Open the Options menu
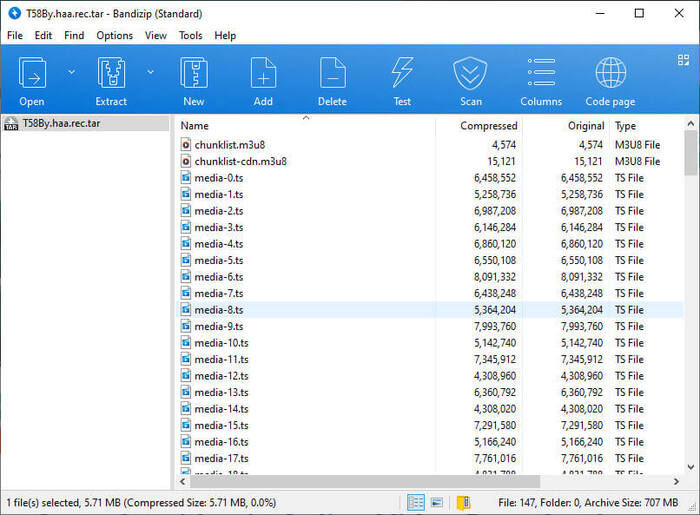The image size is (700, 515). [115, 35]
